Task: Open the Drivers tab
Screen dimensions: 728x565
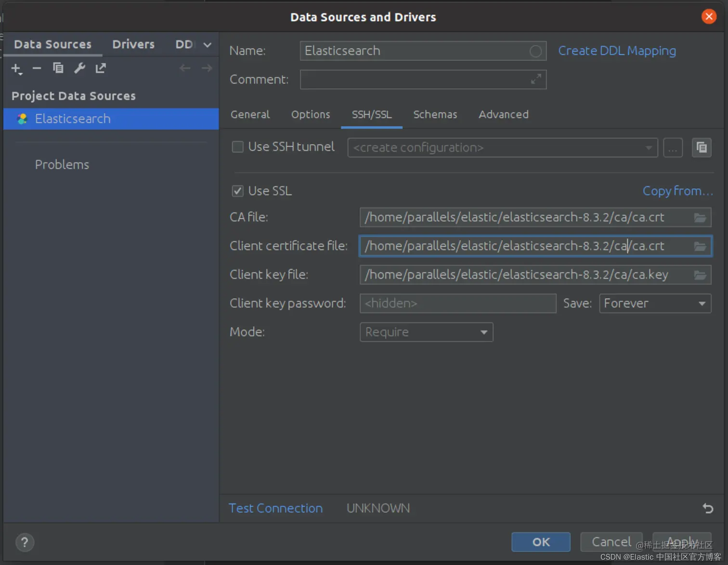Action: point(133,44)
